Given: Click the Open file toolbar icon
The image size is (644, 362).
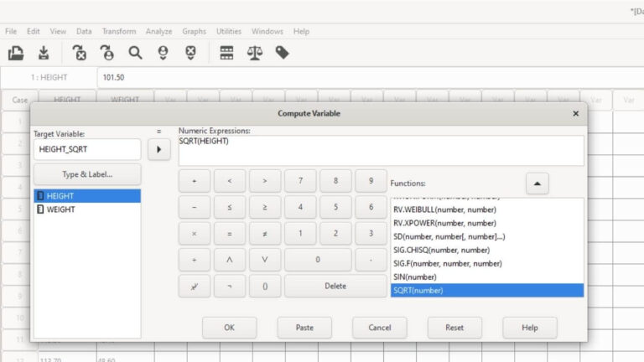Looking at the screenshot, I should click(x=16, y=53).
